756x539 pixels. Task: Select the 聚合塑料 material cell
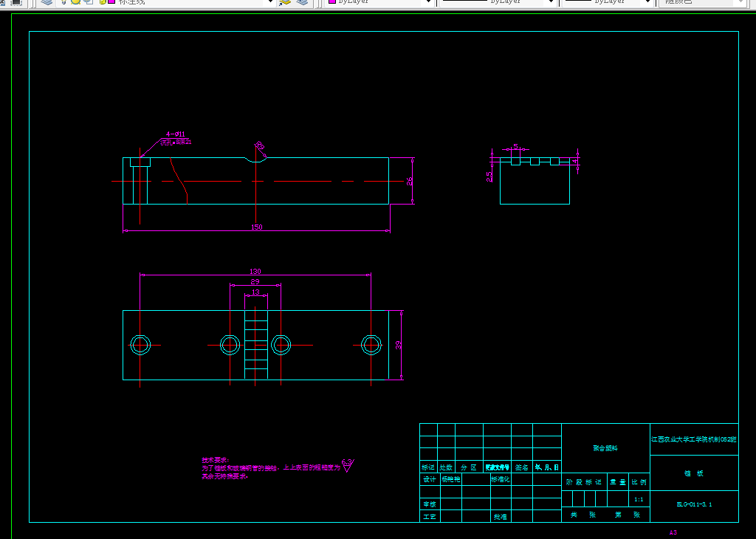pos(605,448)
